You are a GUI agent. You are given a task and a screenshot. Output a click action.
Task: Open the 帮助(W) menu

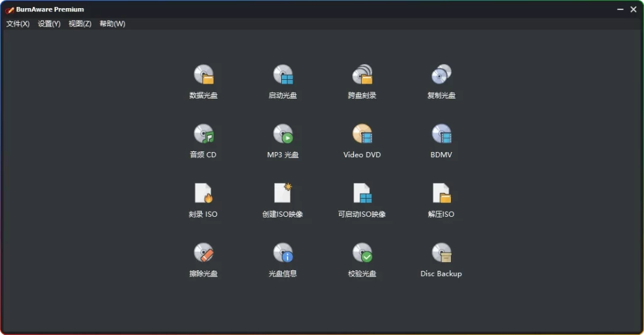point(112,24)
